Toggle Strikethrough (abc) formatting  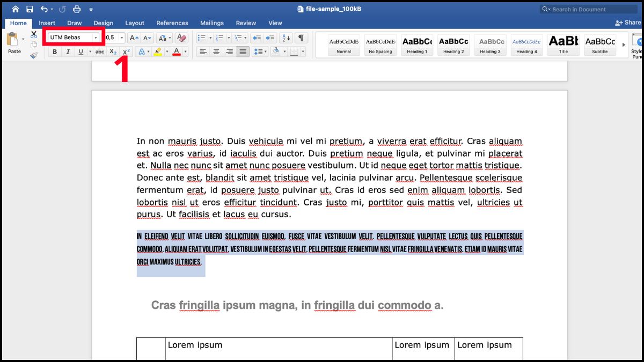click(x=99, y=52)
